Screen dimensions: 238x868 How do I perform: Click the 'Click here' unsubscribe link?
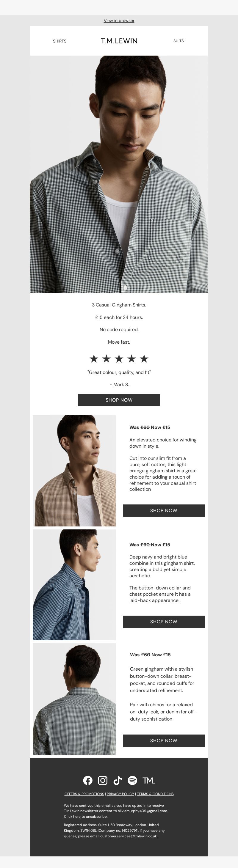click(x=72, y=817)
